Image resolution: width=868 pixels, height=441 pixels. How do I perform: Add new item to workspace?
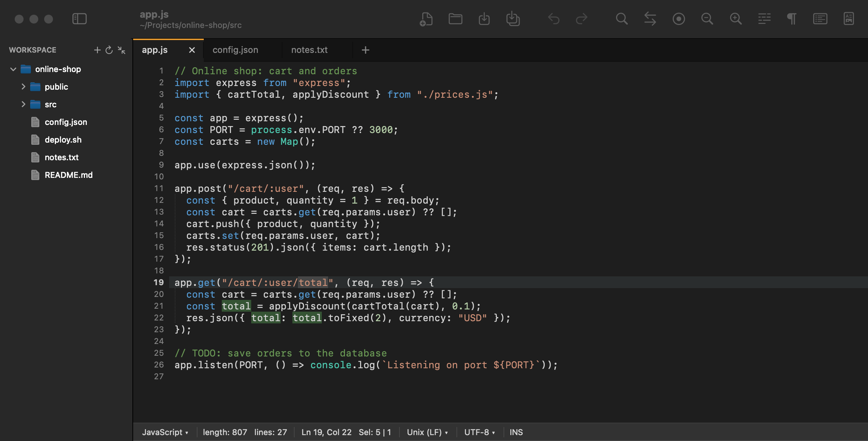(97, 50)
